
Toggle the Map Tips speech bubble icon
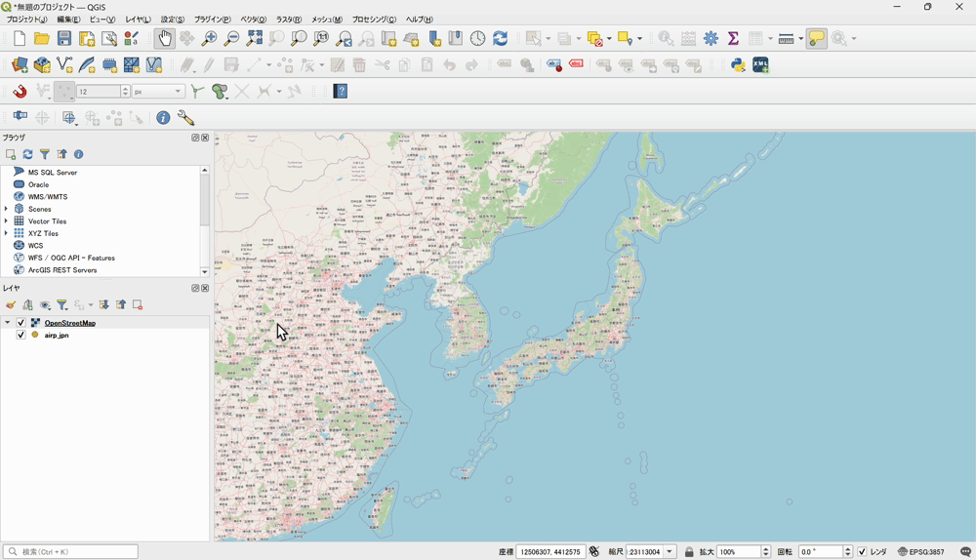(817, 39)
